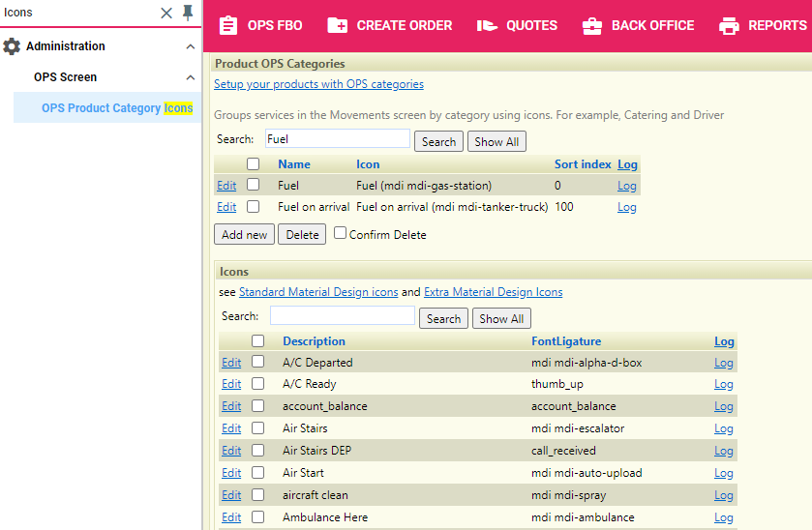Click the pin icon in sidebar
This screenshot has height=530, width=812.
coord(189,13)
